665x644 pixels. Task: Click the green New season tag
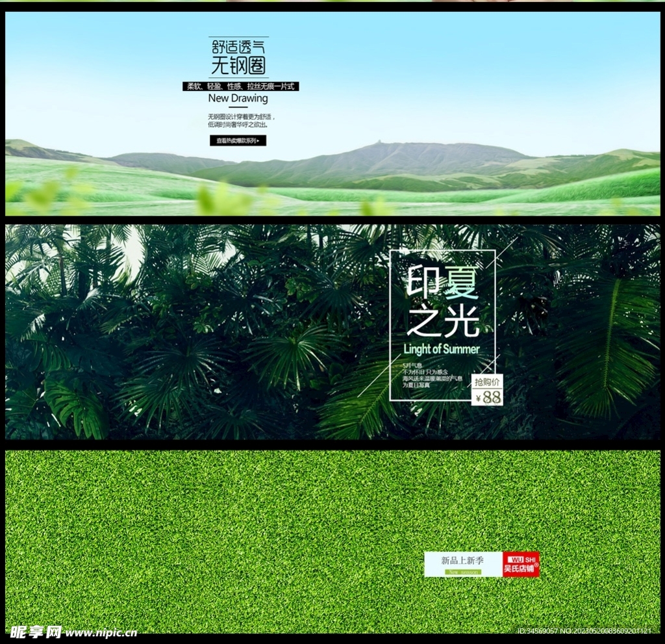pyautogui.click(x=463, y=572)
